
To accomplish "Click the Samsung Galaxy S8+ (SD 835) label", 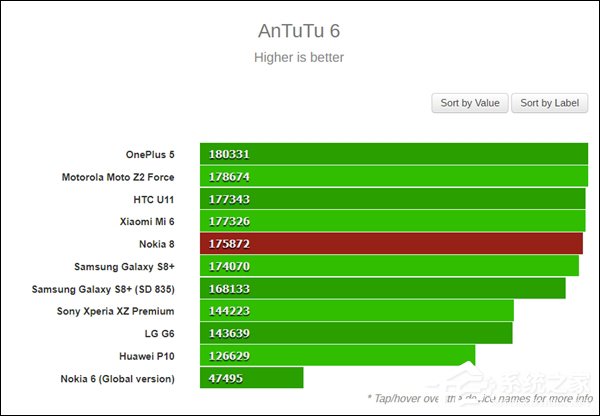I will (x=103, y=289).
